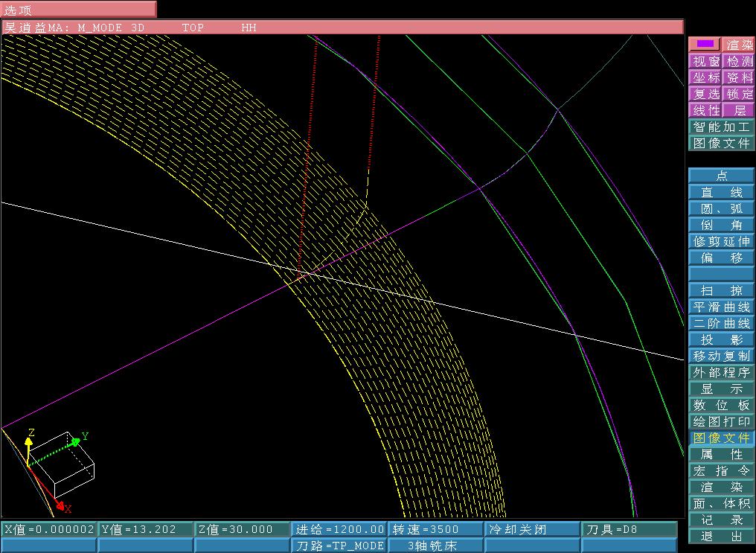Click the 刀路=TP_MODE toolpath field
Screen dimensions: 756x553
pyautogui.click(x=339, y=546)
